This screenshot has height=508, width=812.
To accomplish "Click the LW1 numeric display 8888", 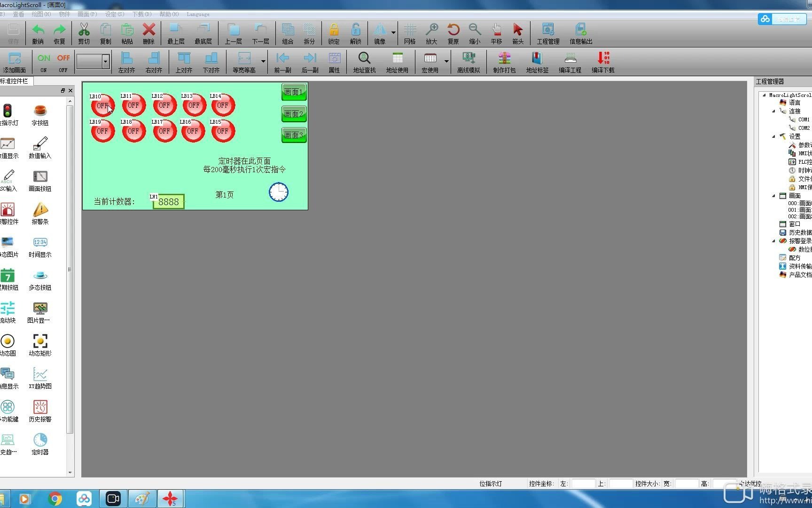I will [168, 202].
